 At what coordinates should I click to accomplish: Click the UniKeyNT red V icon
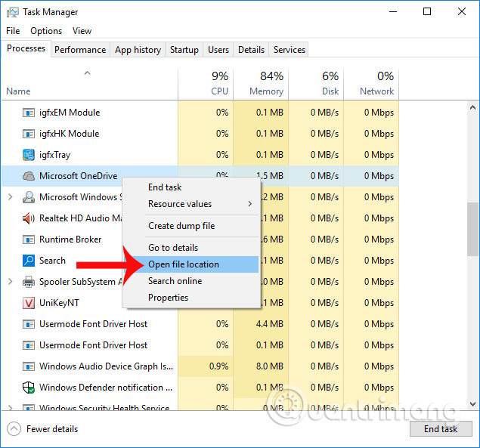(29, 303)
